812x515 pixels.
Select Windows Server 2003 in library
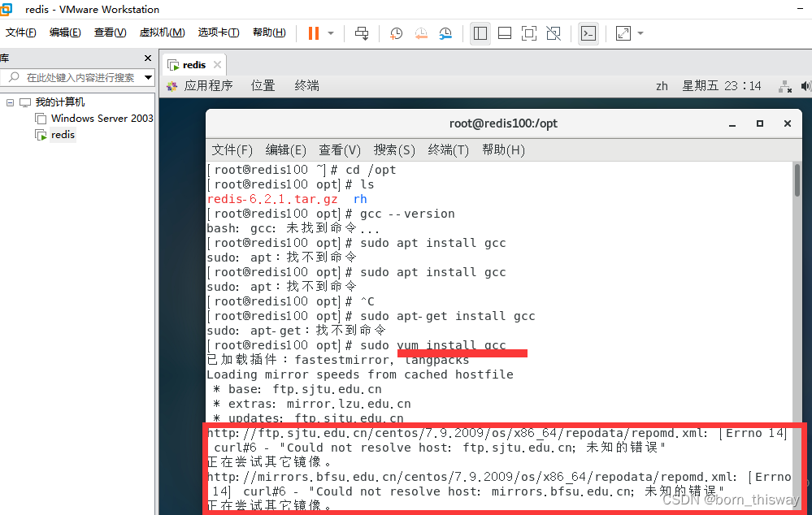pos(102,119)
